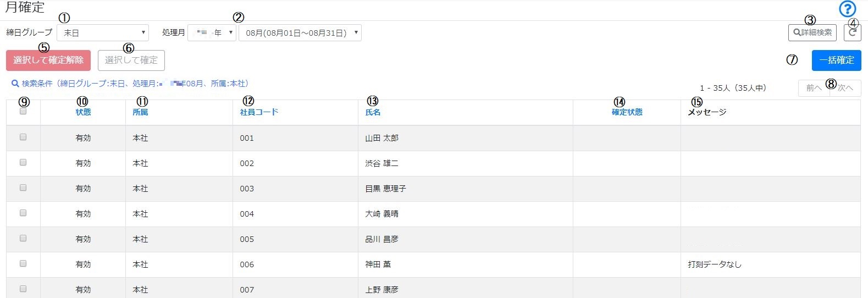This screenshot has height=298, width=868.
Task: Click the 打刻データなし message
Action: click(x=715, y=264)
